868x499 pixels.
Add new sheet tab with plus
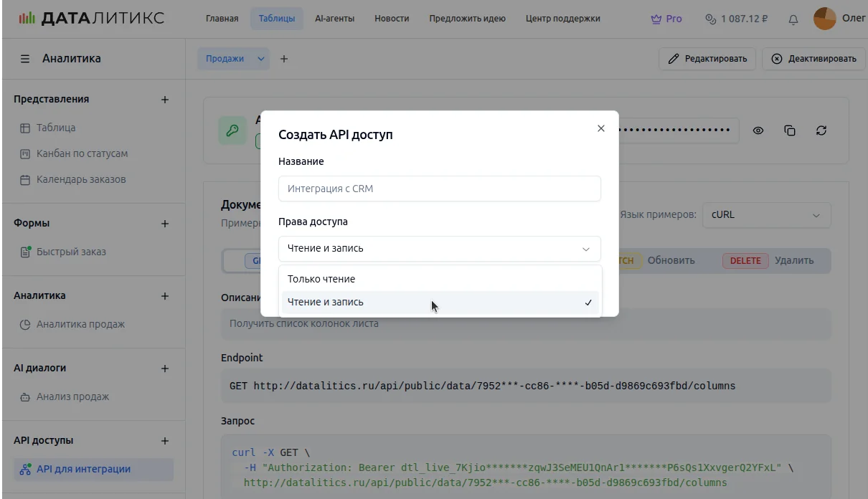click(284, 59)
